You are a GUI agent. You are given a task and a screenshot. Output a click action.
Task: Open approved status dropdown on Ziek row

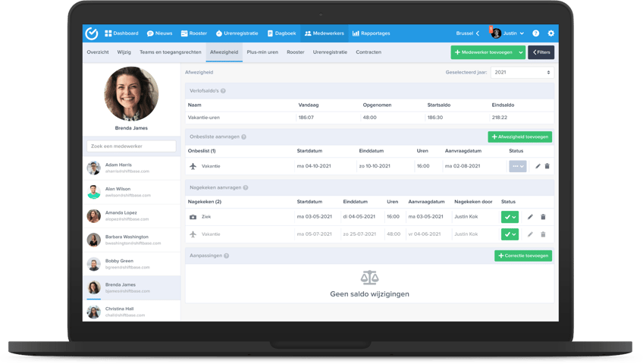(x=510, y=217)
